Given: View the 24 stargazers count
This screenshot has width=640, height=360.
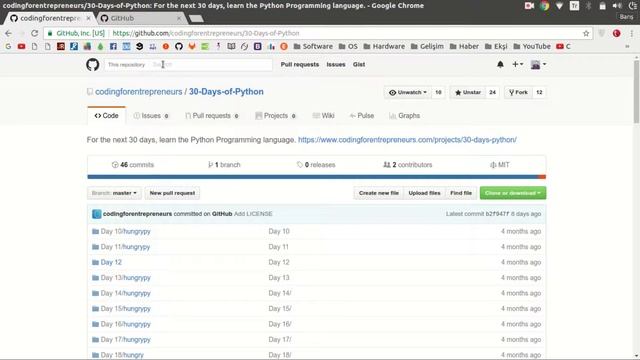Looking at the screenshot, I should pyautogui.click(x=492, y=93).
